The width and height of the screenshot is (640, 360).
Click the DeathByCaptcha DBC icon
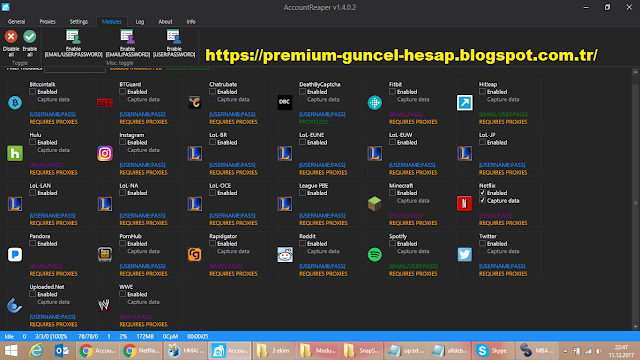pos(284,102)
